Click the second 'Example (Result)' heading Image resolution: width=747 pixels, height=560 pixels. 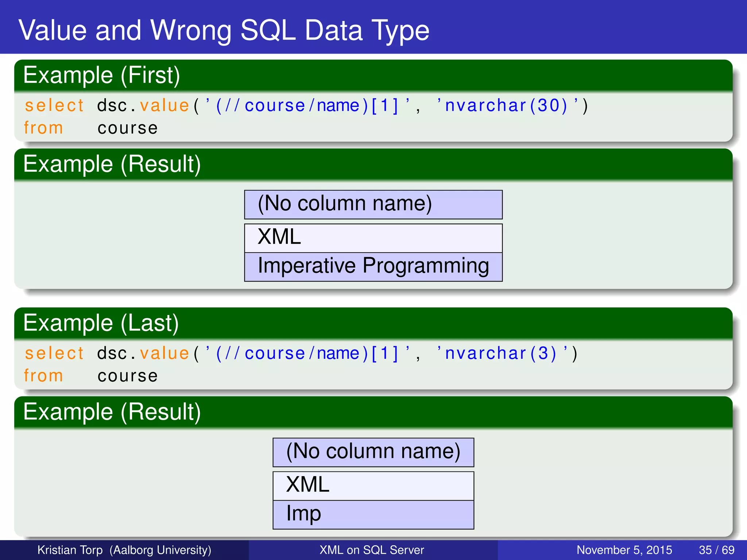pyautogui.click(x=112, y=412)
